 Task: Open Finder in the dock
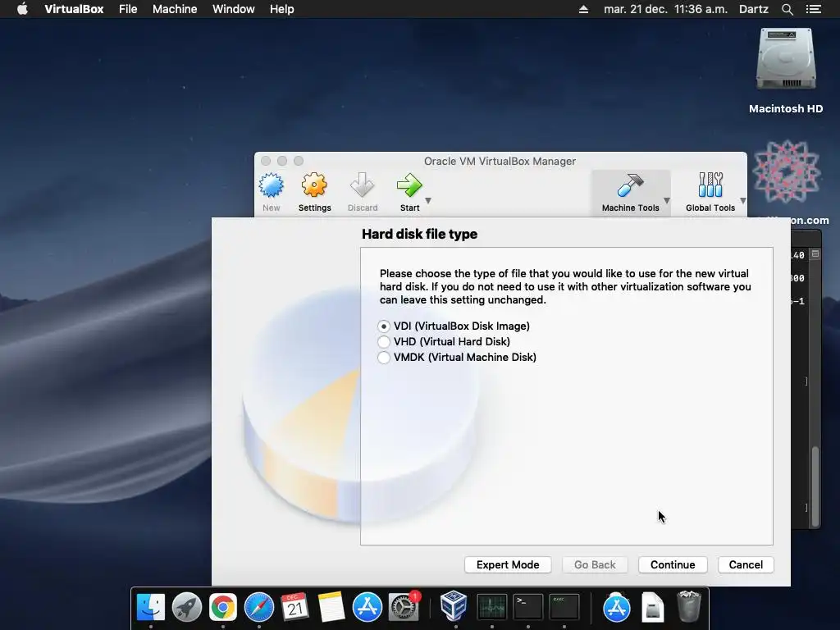151,607
